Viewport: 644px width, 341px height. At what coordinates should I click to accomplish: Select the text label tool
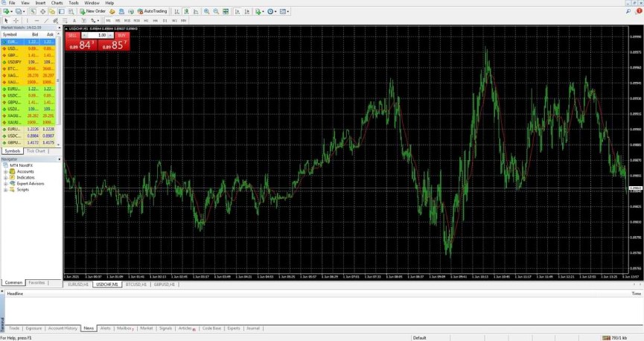click(83, 21)
